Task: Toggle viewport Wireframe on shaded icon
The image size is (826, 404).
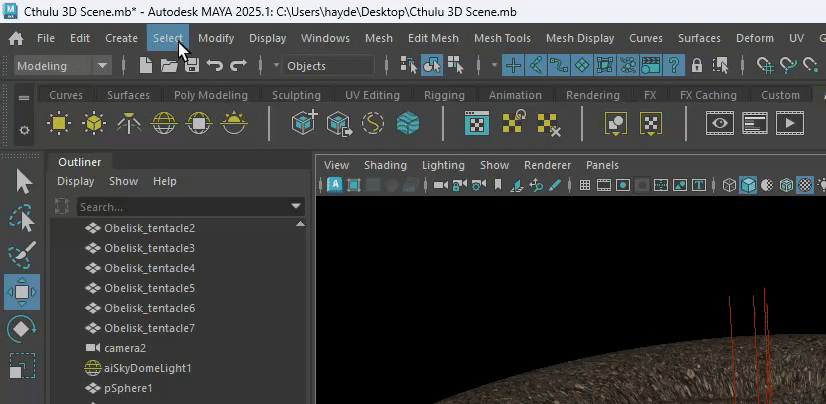Action: 786,185
